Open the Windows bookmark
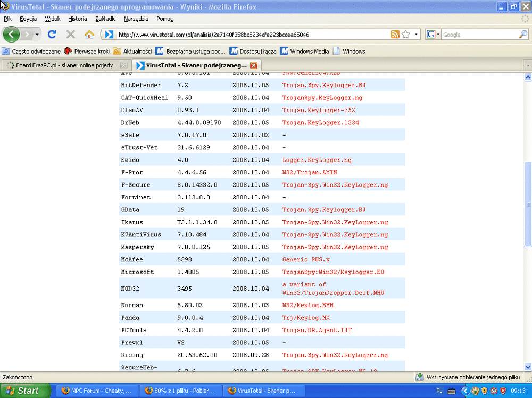Screen dimensions: 532x398 click(x=349, y=51)
